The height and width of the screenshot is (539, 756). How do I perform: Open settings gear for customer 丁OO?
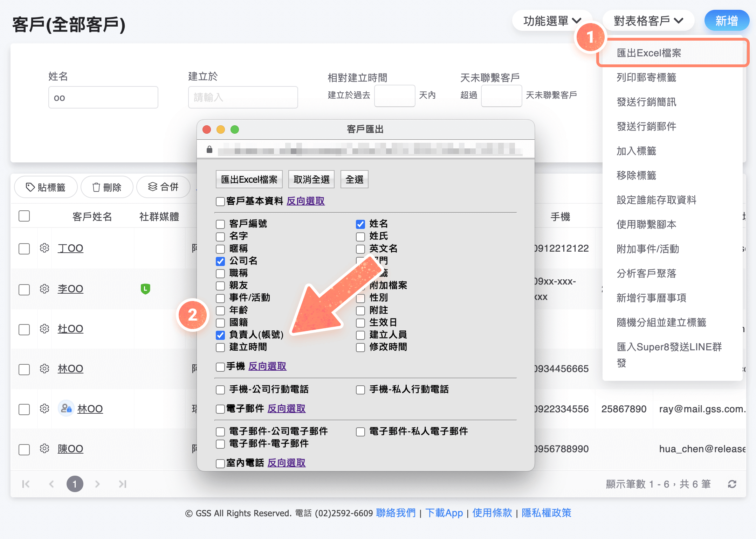(x=44, y=248)
